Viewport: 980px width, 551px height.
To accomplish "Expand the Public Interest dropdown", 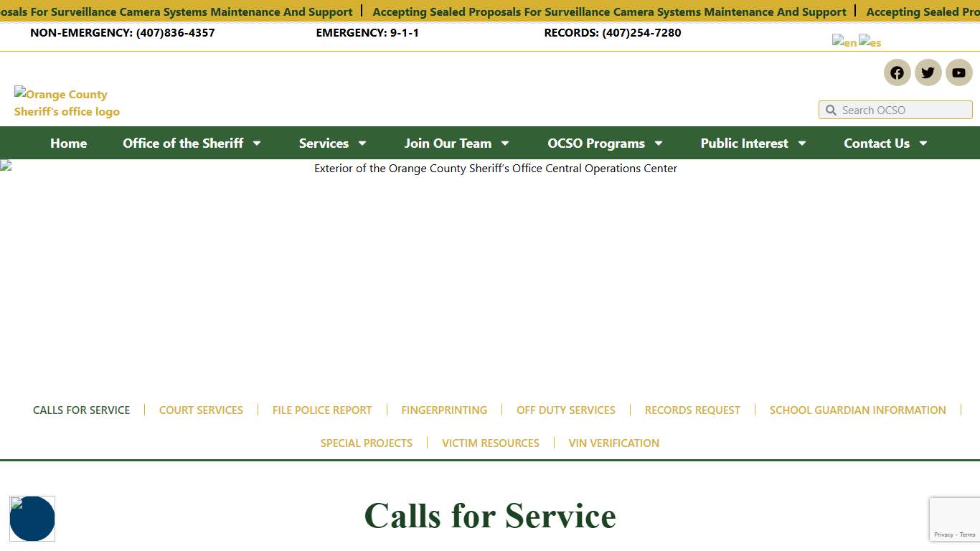I will tap(753, 143).
